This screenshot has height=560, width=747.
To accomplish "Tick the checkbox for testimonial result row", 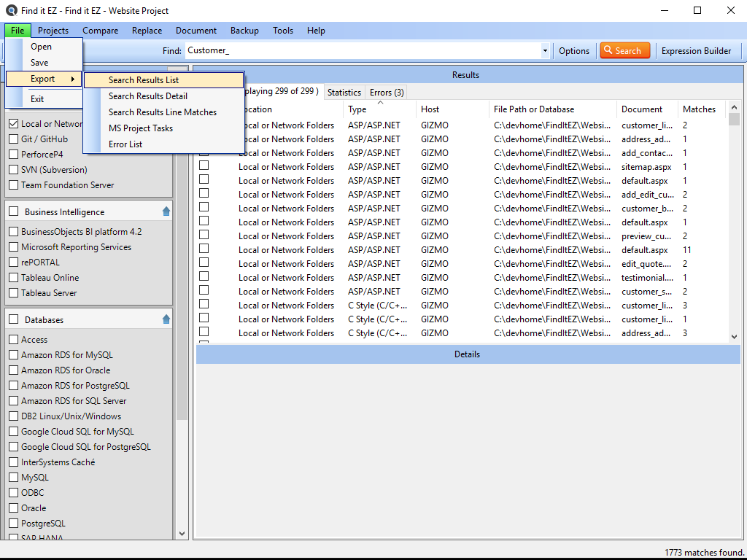I will [x=204, y=276].
